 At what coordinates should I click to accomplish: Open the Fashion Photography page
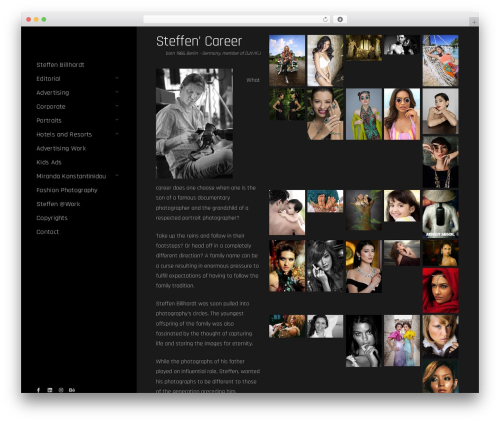pos(67,190)
